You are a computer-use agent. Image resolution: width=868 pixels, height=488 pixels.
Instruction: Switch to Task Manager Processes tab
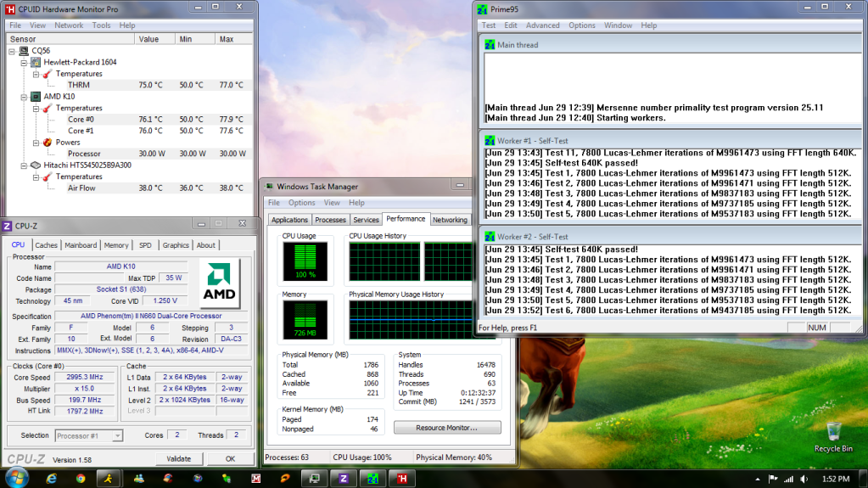click(330, 220)
